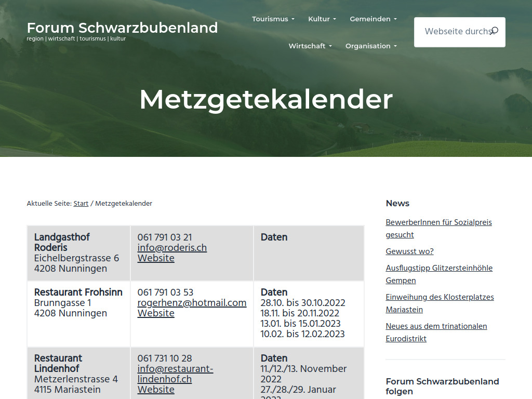532x399 pixels.
Task: Email info@roderis.ch via the mailto link
Action: [x=172, y=248]
